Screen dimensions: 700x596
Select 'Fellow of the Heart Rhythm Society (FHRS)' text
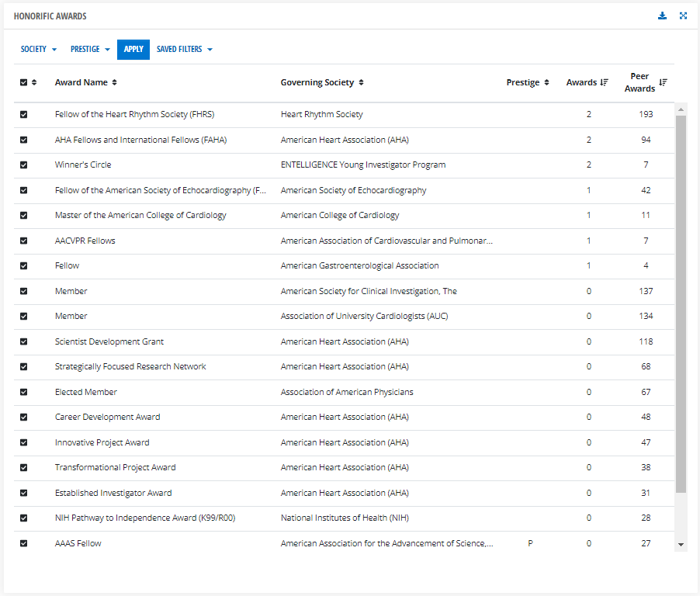134,114
